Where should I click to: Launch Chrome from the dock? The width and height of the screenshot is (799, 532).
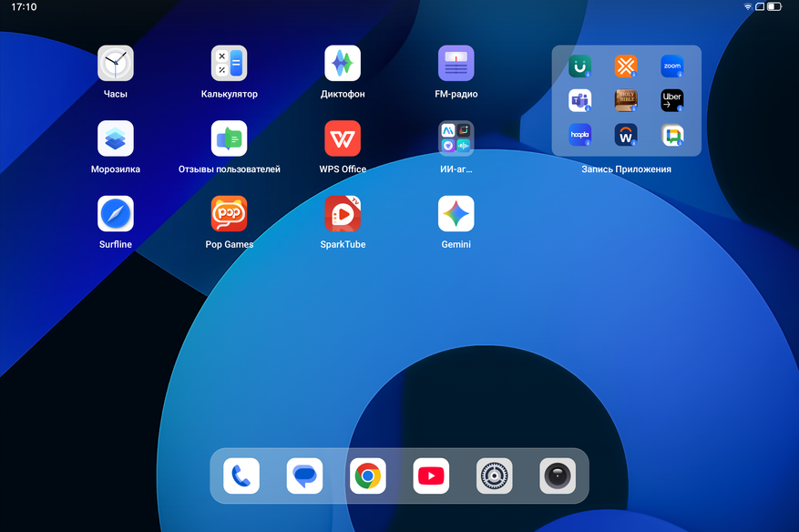coord(368,476)
